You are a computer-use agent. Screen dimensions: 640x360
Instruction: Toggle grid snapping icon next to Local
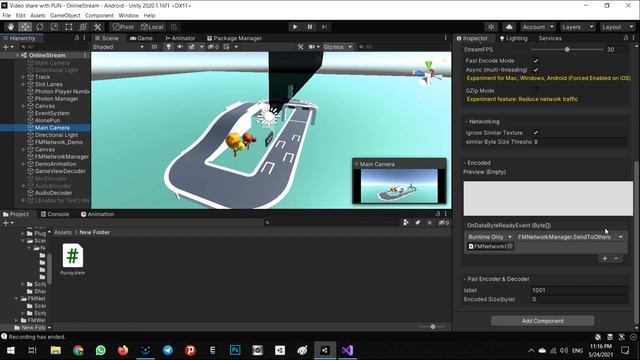[173, 27]
